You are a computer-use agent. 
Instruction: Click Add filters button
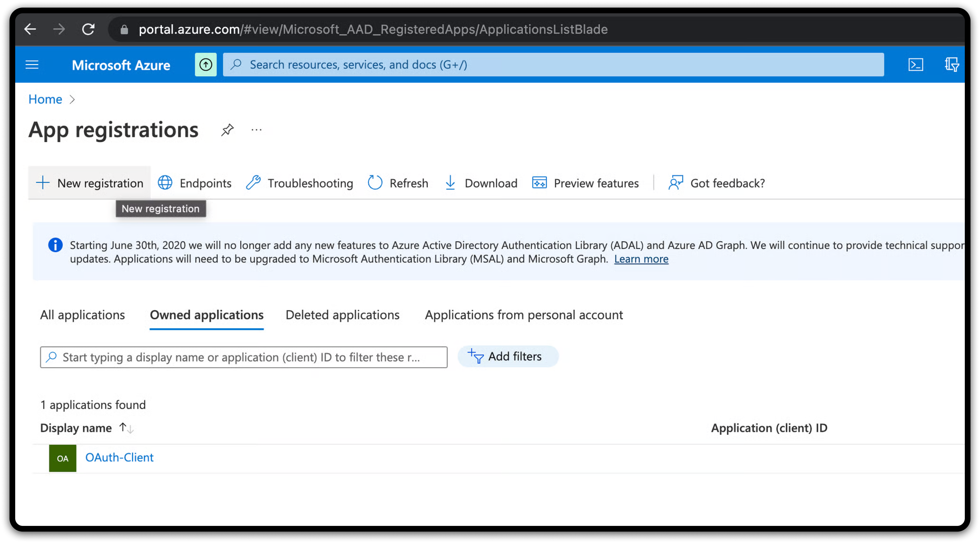(508, 357)
